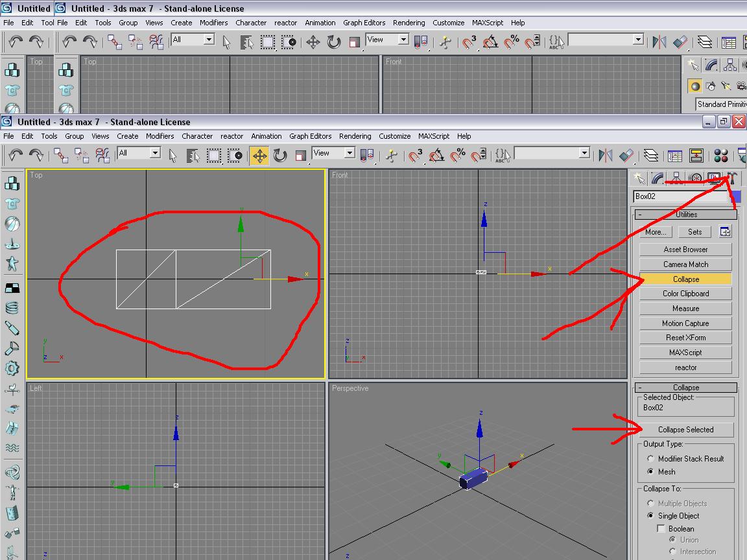Collapse the Utilities rollout header
This screenshot has width=747, height=560.
tap(685, 215)
